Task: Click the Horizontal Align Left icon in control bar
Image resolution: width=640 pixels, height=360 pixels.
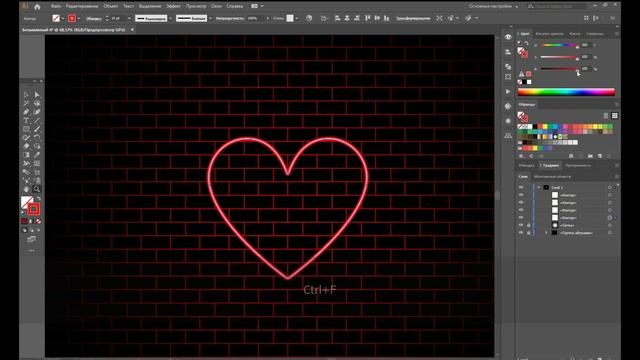Action: 338,18
